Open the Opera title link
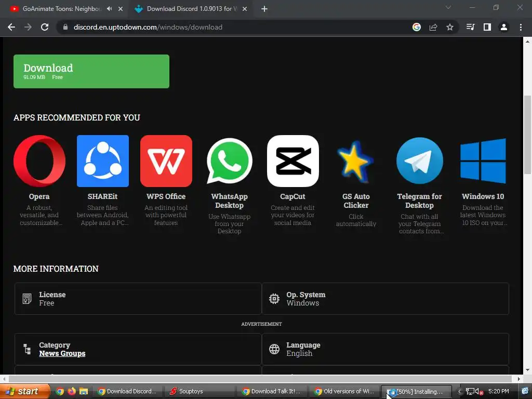532x399 pixels. (39, 196)
